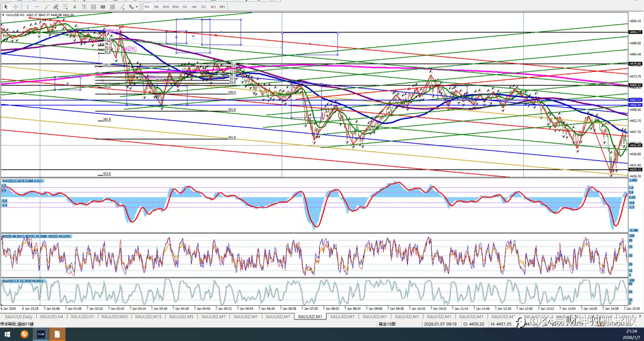The height and width of the screenshot is (341, 644).
Task: Open the arrows tool dropdown arrow
Action: click(137, 7)
